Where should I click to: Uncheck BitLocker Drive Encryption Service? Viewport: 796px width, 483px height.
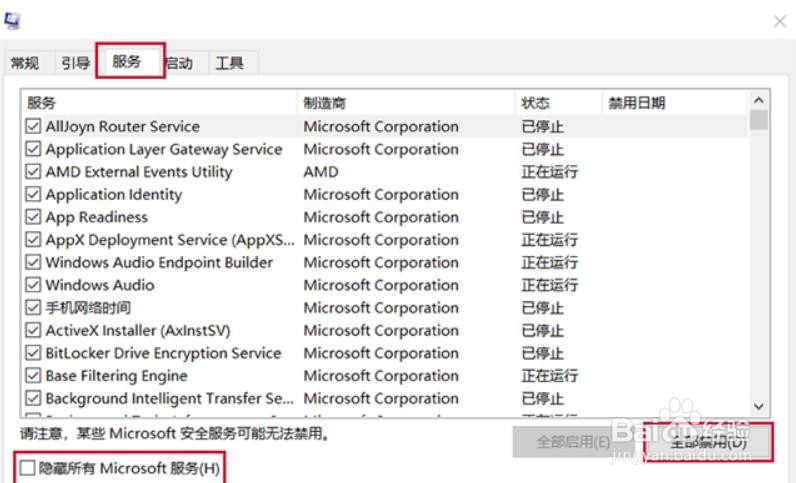33,353
